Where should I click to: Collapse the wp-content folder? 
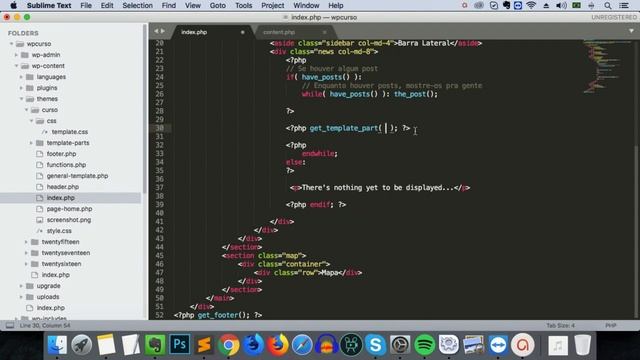(x=16, y=66)
